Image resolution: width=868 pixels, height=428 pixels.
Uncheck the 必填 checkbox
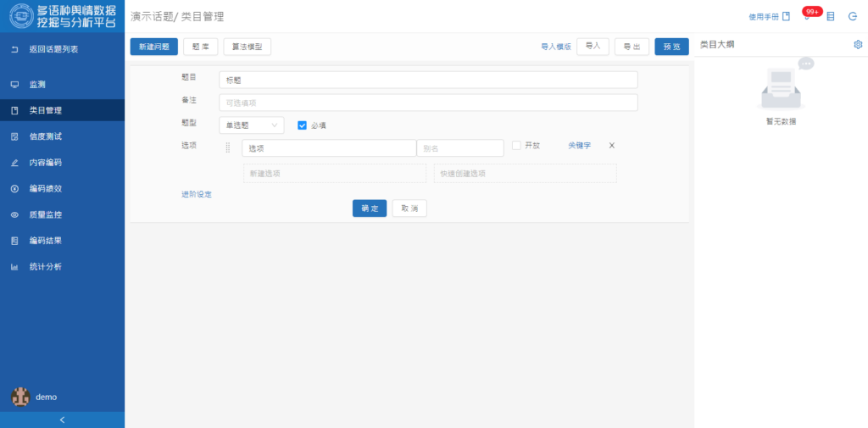tap(302, 125)
